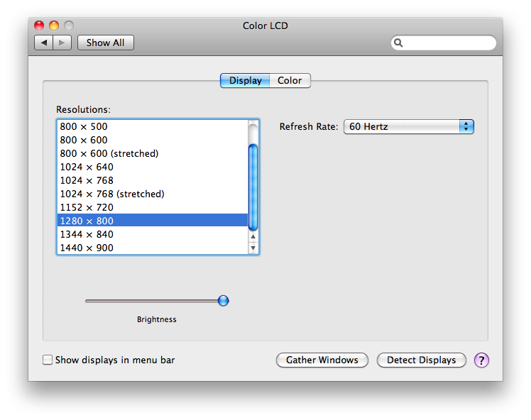This screenshot has width=531, height=420.
Task: Click Gather Windows button
Action: [x=322, y=360]
